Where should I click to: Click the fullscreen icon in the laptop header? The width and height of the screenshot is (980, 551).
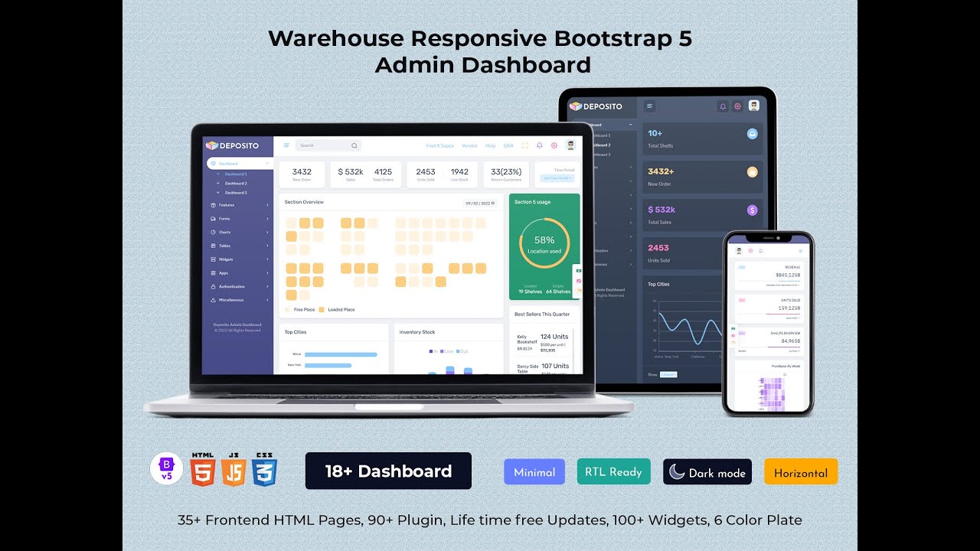click(525, 145)
